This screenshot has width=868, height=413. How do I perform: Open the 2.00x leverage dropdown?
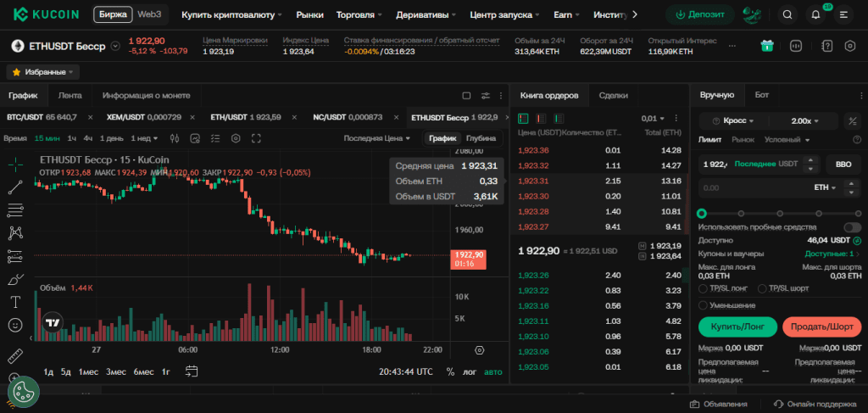[x=805, y=120]
